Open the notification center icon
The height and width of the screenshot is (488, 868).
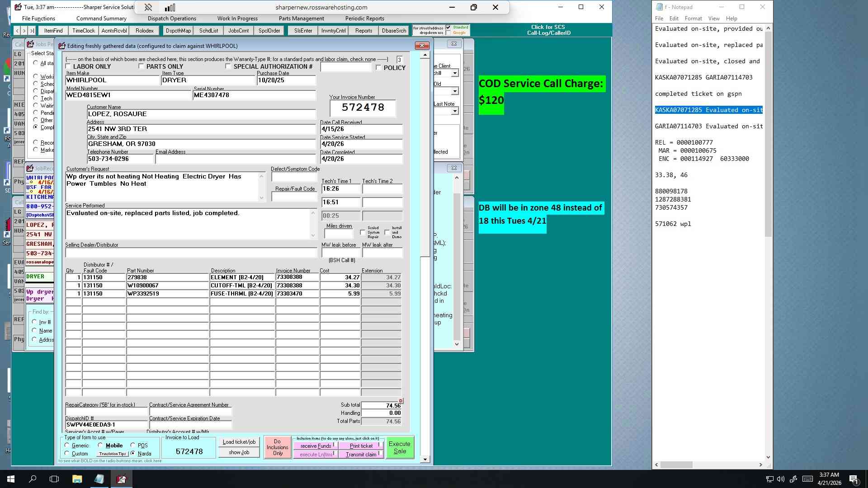pyautogui.click(x=854, y=479)
